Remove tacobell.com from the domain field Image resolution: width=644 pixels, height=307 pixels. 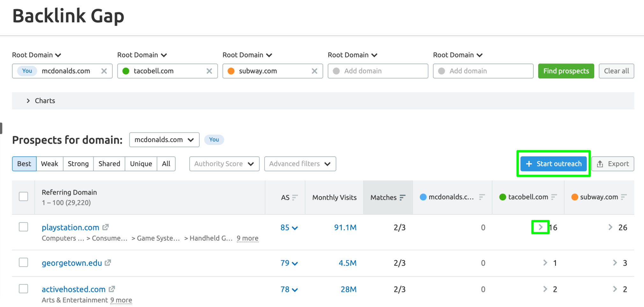209,71
